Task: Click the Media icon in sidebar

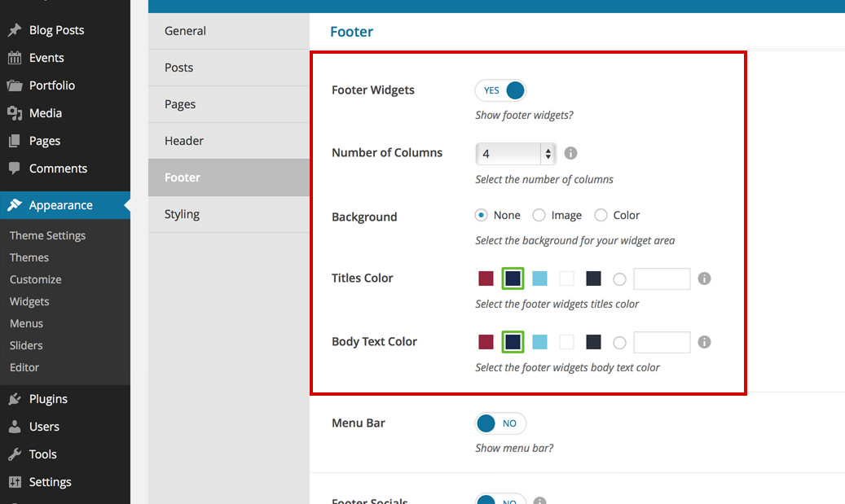Action: point(15,113)
